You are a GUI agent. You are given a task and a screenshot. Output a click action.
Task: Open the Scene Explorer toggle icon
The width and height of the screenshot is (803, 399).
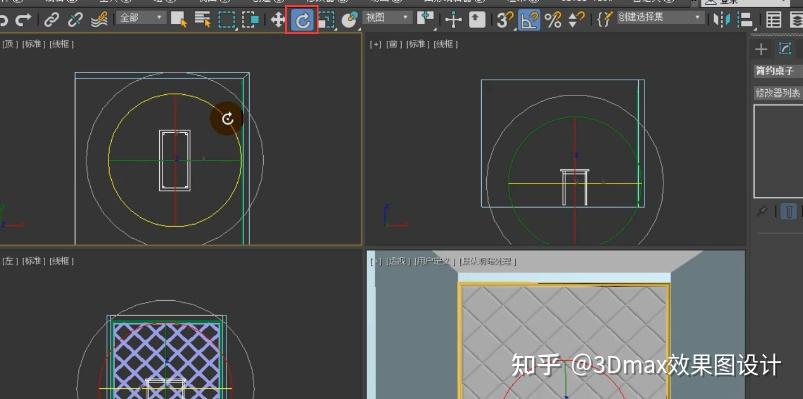pyautogui.click(x=773, y=20)
